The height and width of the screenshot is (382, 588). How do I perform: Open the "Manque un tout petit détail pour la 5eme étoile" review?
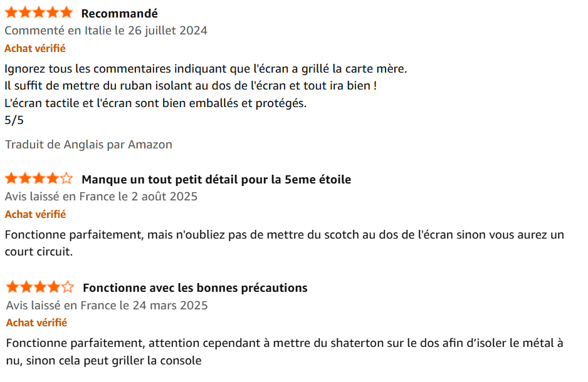tap(216, 180)
